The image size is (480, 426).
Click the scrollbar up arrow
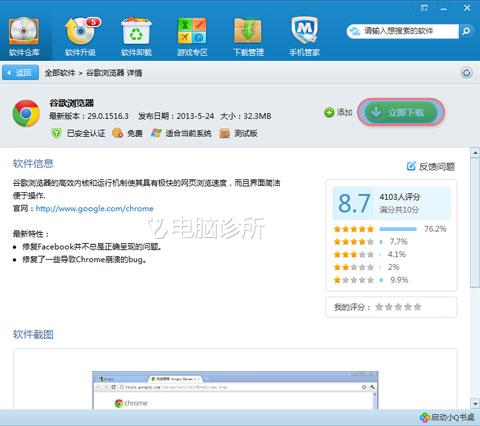pos(475,153)
